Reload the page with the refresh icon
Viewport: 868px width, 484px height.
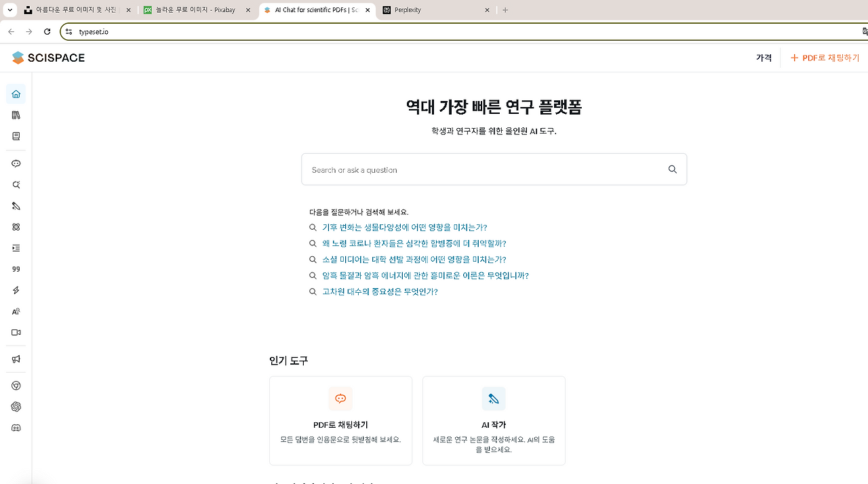[x=46, y=31]
